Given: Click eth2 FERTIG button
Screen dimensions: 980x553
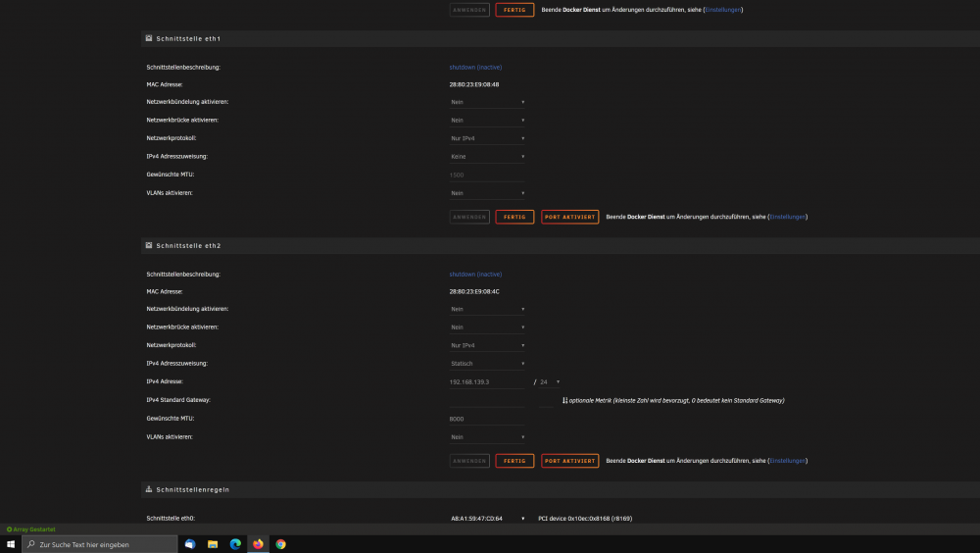Looking at the screenshot, I should (514, 461).
